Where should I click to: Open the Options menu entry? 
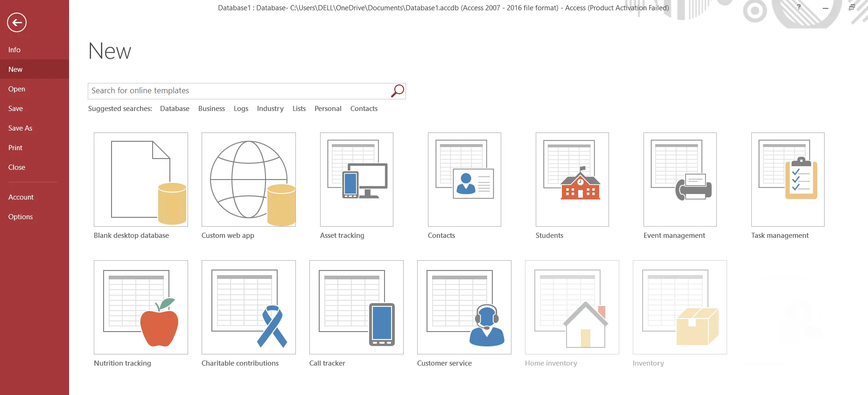pos(21,217)
